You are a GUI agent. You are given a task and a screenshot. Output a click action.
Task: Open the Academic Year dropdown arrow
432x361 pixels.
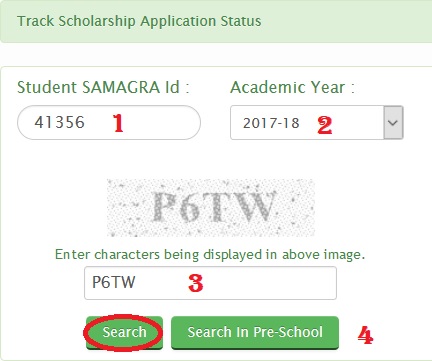click(x=393, y=123)
